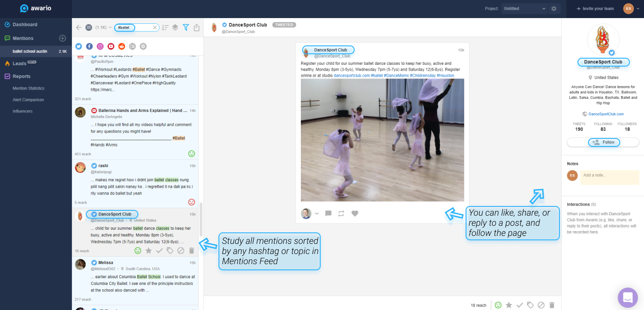644x310 pixels.
Task: Click the export/share icon in feed toolbar
Action: tap(196, 27)
